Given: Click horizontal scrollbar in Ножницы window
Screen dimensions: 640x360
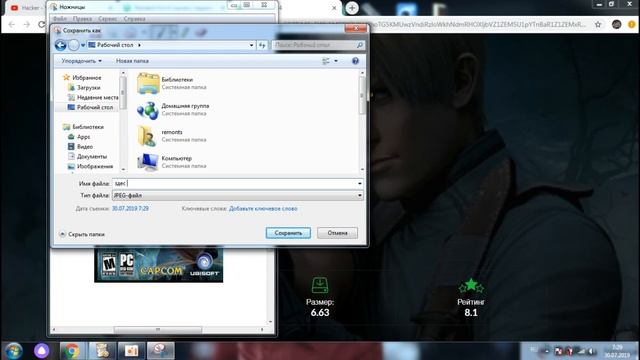Looking at the screenshot, I should click(158, 329).
